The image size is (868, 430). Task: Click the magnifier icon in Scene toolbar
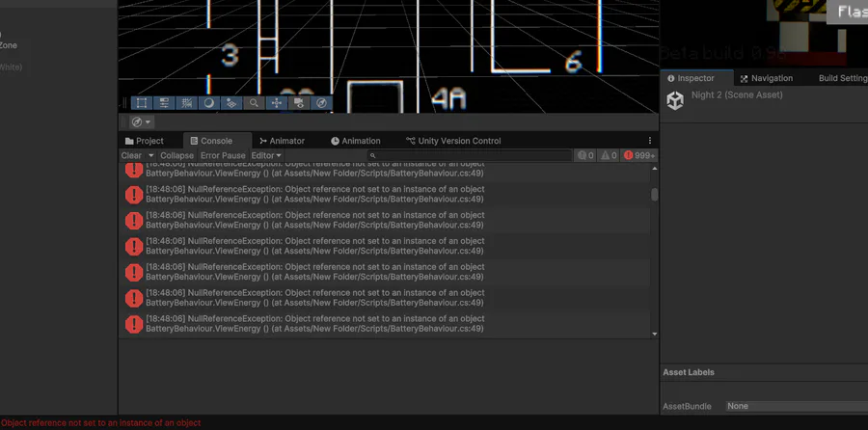pos(254,103)
